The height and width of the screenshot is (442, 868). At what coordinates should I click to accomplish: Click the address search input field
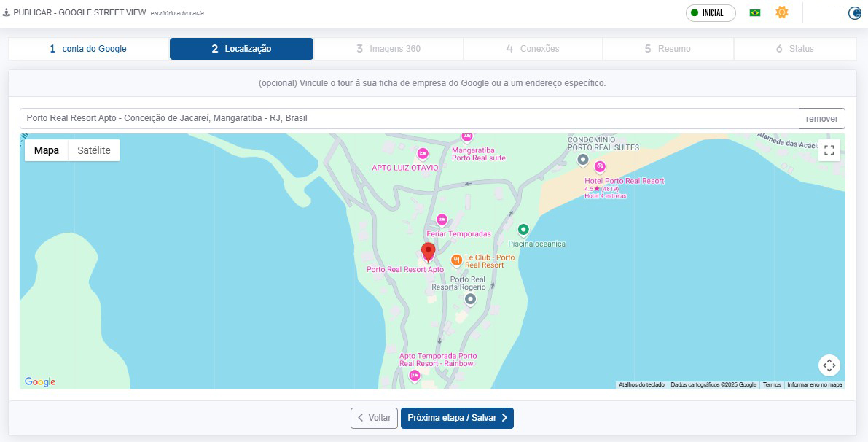click(x=408, y=118)
